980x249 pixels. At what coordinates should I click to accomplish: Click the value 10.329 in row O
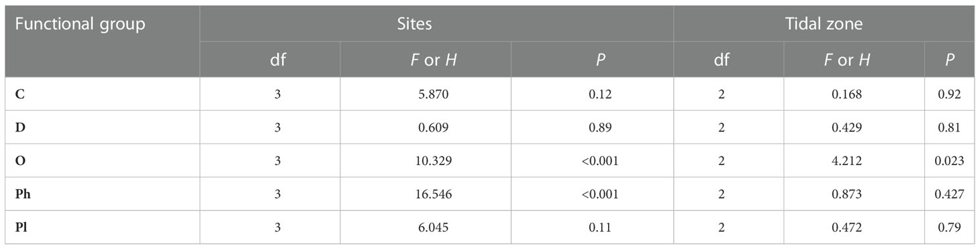click(426, 160)
